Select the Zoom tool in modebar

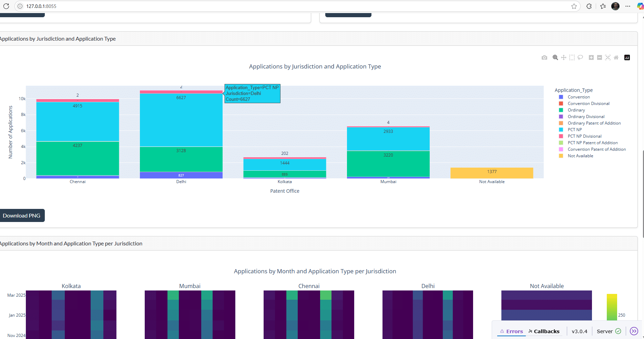click(555, 57)
